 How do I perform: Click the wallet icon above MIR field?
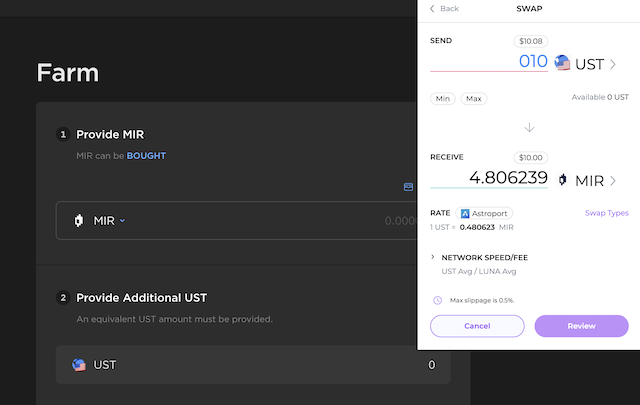click(x=408, y=187)
